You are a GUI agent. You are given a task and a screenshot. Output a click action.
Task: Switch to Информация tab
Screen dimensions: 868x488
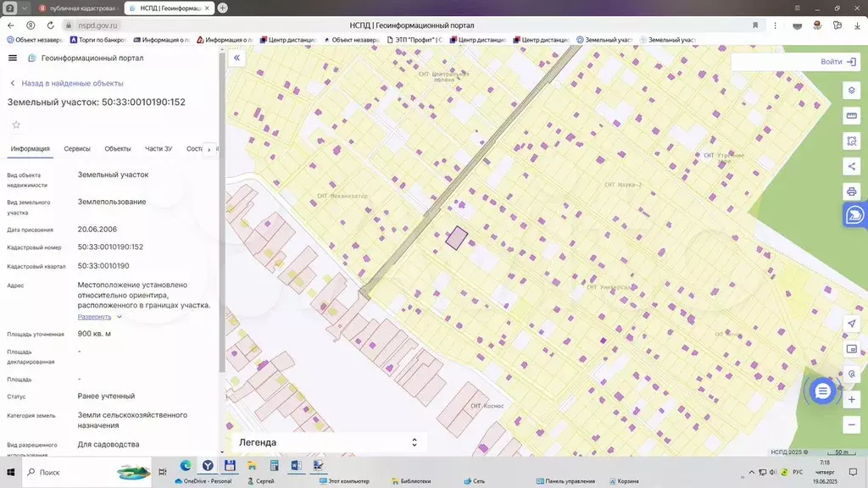[x=30, y=149]
